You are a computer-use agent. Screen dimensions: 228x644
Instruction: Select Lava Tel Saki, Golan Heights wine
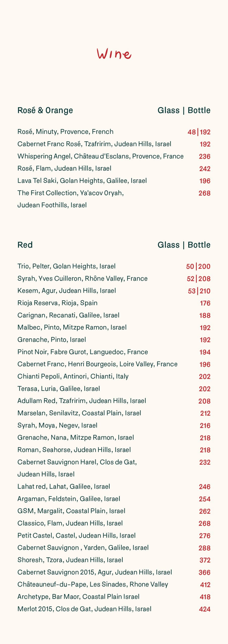click(82, 181)
